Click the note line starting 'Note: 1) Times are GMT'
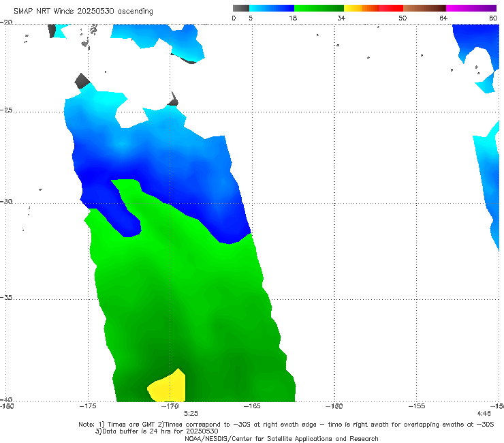Screen dimensions: 504x443 [x=286, y=425]
